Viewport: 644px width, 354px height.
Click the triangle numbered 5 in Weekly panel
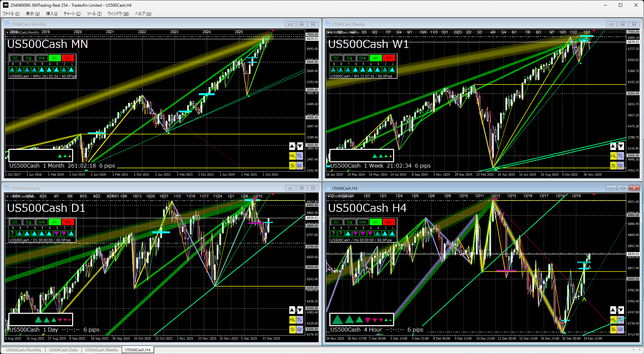coord(363,70)
